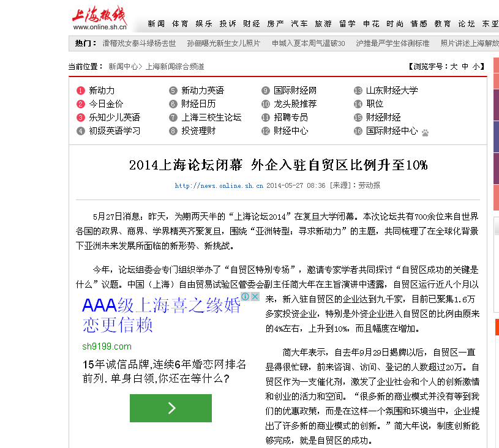This screenshot has width=499, height=448.
Task: Open sponsored link 新动力
Action: 102,91
